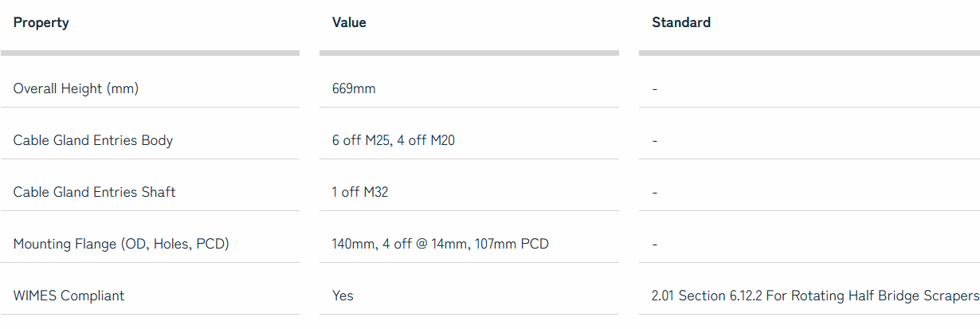
Task: Click the 140mm, 4 off @ 14mm value
Action: (441, 244)
